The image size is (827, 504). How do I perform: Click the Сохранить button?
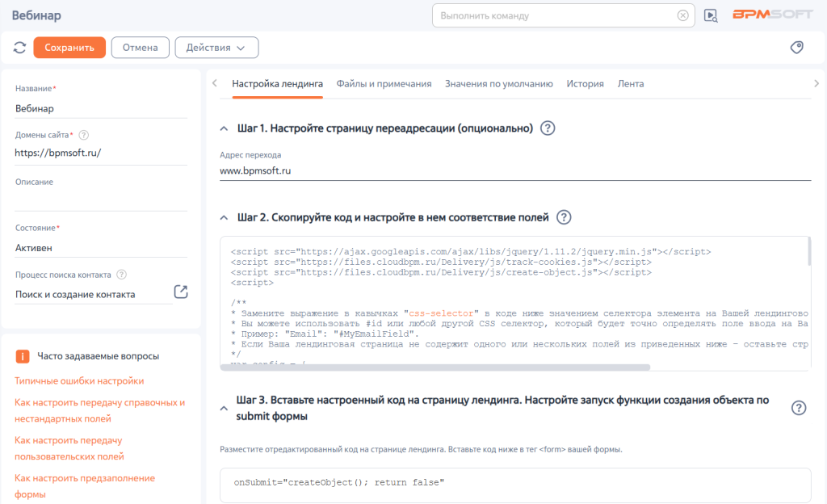69,48
